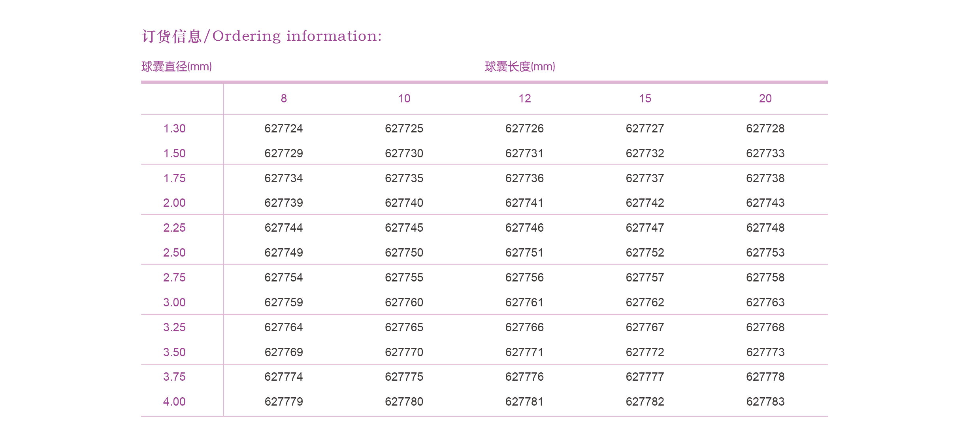Click the 球囊直径(mm) diameter label
The height and width of the screenshot is (421, 980).
pyautogui.click(x=176, y=66)
